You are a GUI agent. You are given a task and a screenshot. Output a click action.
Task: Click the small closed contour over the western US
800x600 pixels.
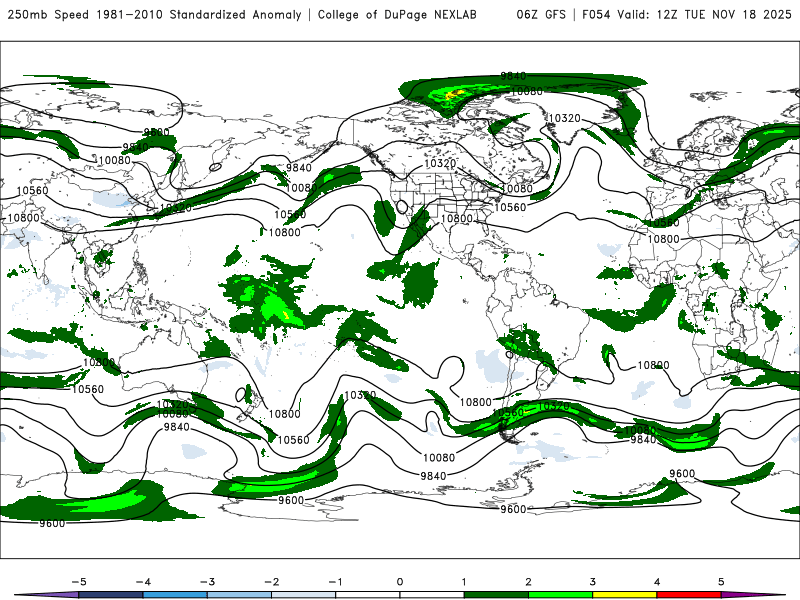pos(402,207)
